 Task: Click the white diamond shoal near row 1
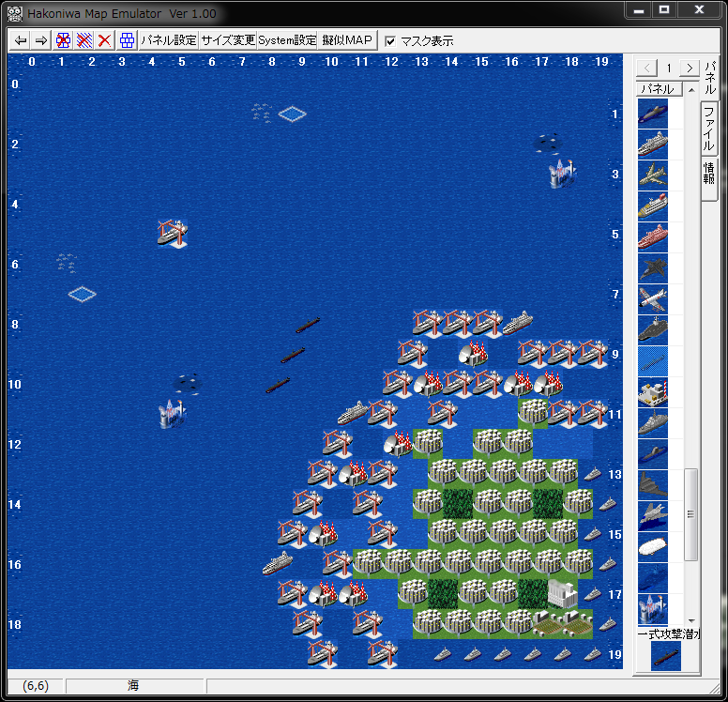tap(292, 114)
